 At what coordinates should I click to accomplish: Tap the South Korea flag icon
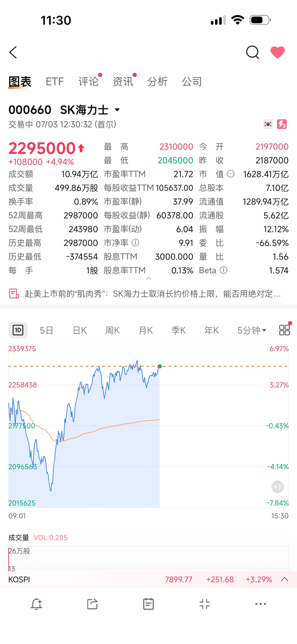click(268, 124)
